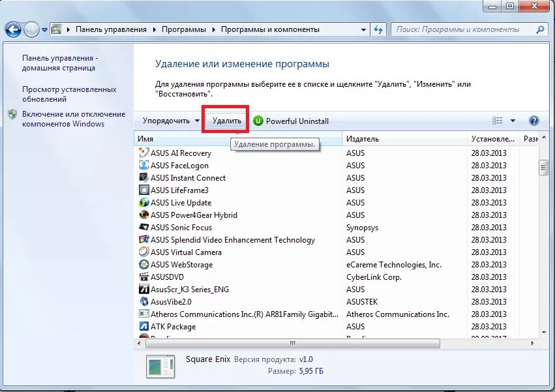Select the ASUS Instant Connect icon
The image size is (555, 392).
click(143, 177)
